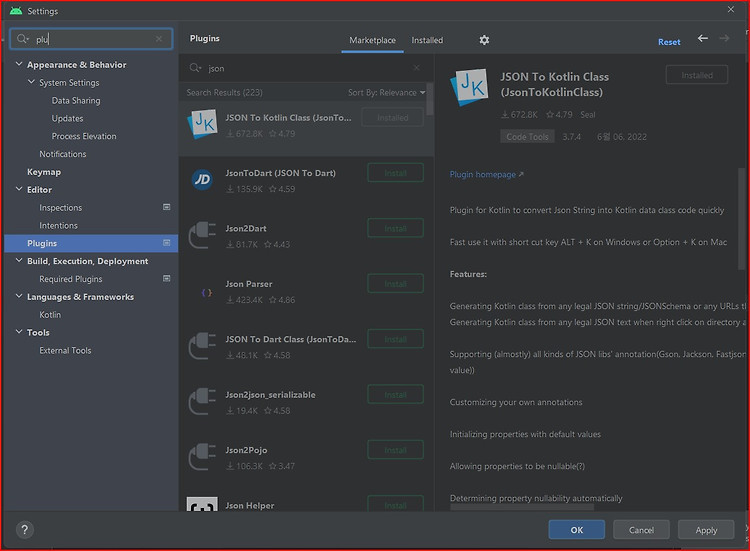Collapse the Appearance & Behavior section
750x551 pixels.
click(x=19, y=64)
